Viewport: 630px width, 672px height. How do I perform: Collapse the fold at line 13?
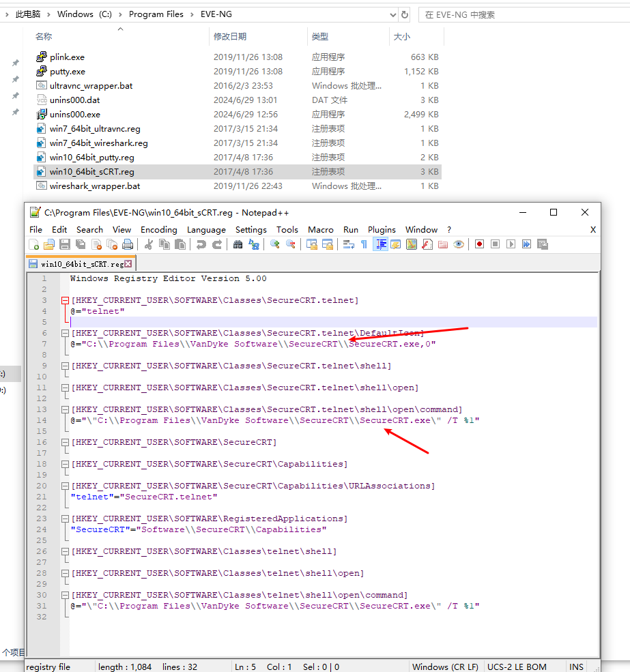point(65,410)
